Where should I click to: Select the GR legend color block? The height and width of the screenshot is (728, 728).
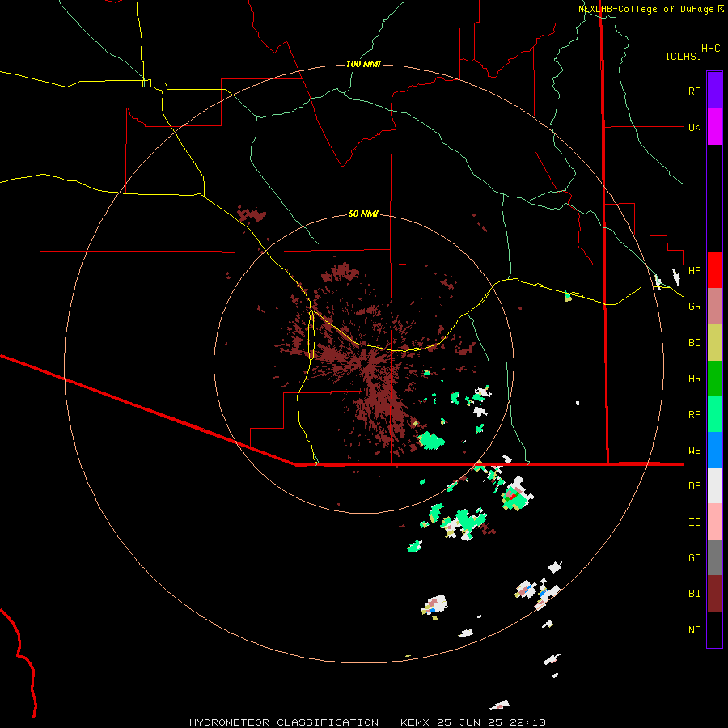714,307
